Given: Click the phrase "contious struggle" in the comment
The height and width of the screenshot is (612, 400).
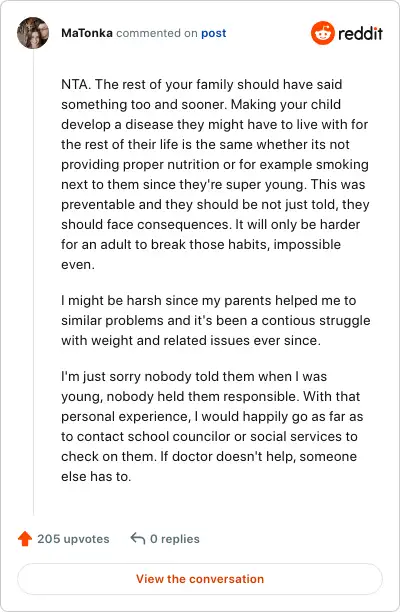Looking at the screenshot, I should point(316,321).
